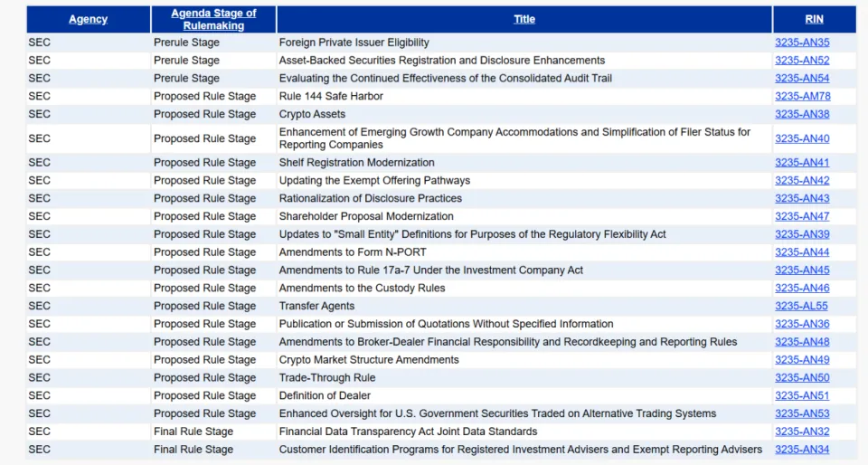Click Crypto Assets RIN 3235-AN38
This screenshot has width=868, height=465.
click(x=802, y=115)
